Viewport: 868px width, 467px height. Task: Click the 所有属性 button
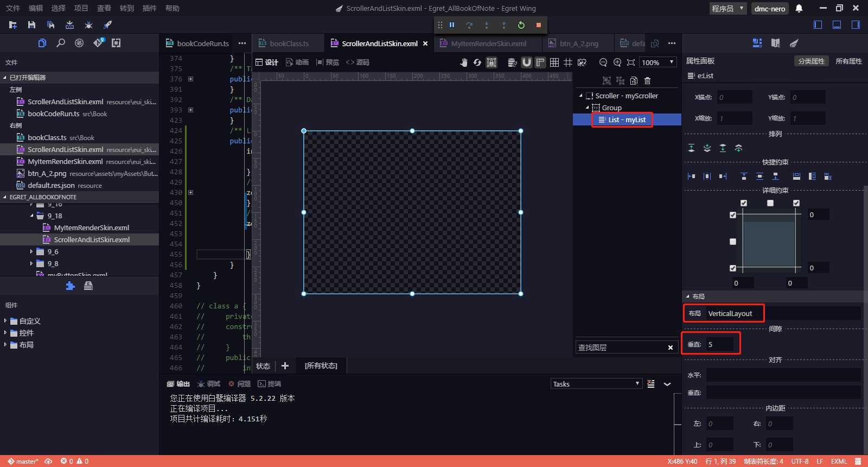[848, 61]
